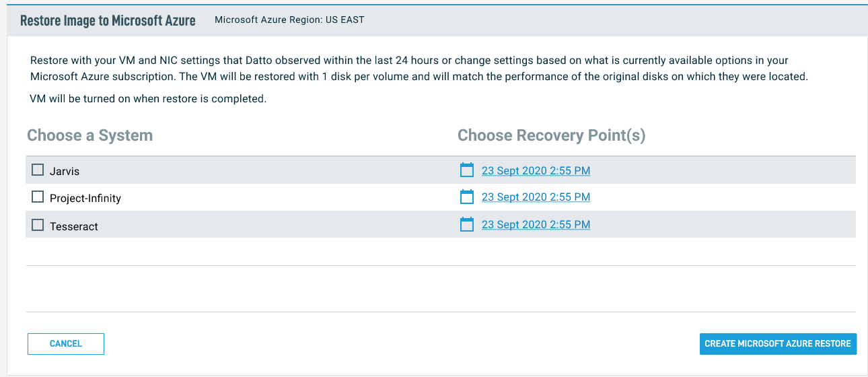Check the Tesseract system checkbox
Viewport: 868px width, 377px height.
[x=38, y=225]
